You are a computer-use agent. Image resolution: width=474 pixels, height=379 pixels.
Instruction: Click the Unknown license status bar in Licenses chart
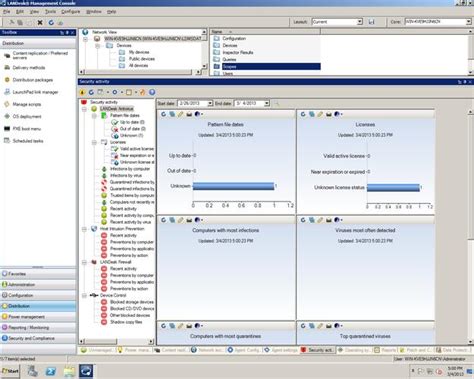pos(393,188)
